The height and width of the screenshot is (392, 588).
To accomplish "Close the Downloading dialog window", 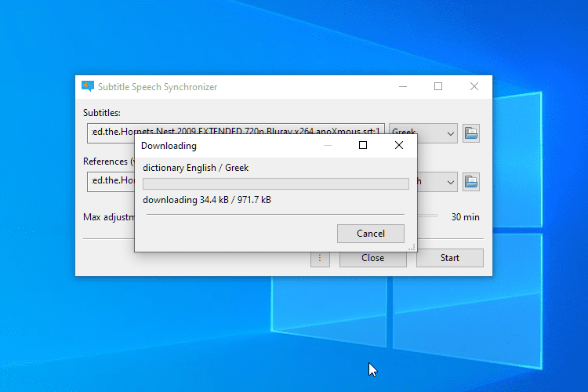I will 399,145.
